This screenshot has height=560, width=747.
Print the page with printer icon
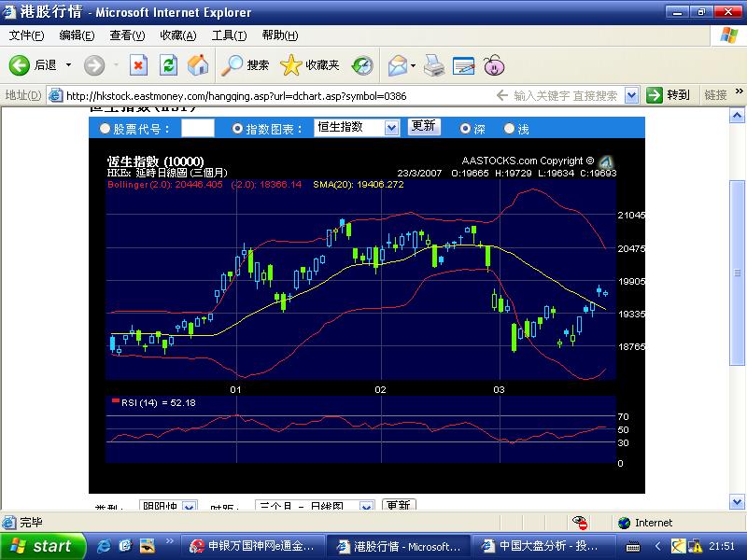point(434,65)
